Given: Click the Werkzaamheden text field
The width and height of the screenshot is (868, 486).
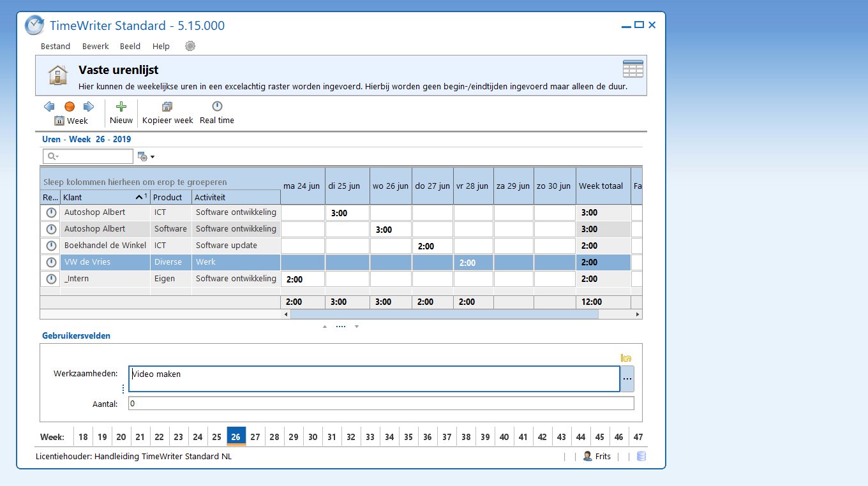Looking at the screenshot, I should pyautogui.click(x=374, y=379).
